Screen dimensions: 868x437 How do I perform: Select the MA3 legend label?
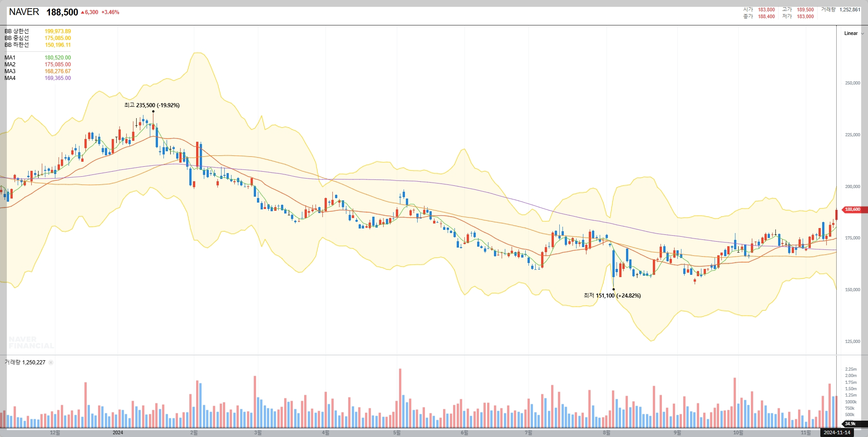tap(10, 71)
